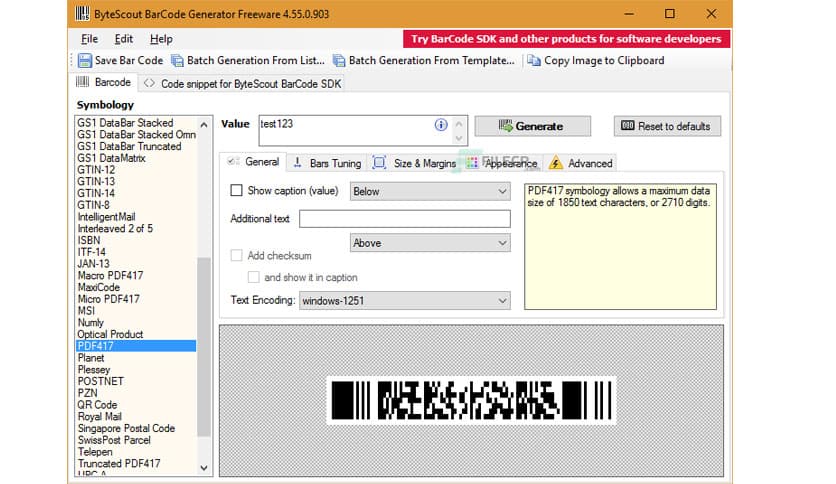Select the General settings tab

(x=253, y=162)
